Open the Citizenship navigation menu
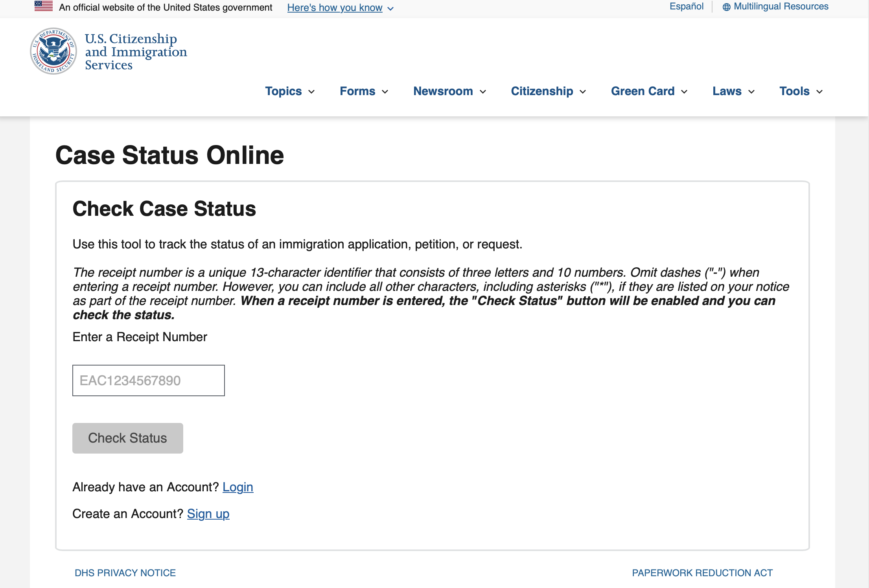The image size is (869, 588). pos(549,91)
